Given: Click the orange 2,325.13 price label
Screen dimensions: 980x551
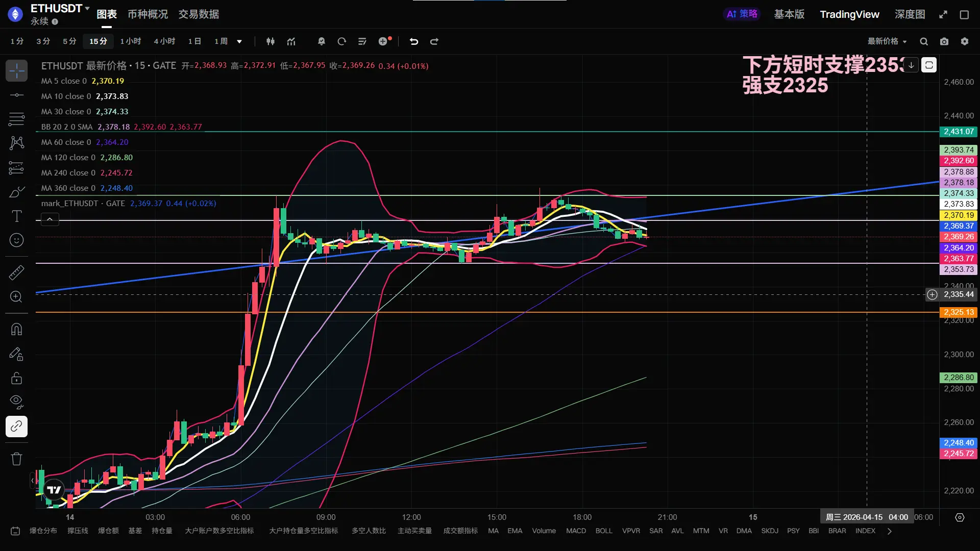Looking at the screenshot, I should pyautogui.click(x=958, y=312).
